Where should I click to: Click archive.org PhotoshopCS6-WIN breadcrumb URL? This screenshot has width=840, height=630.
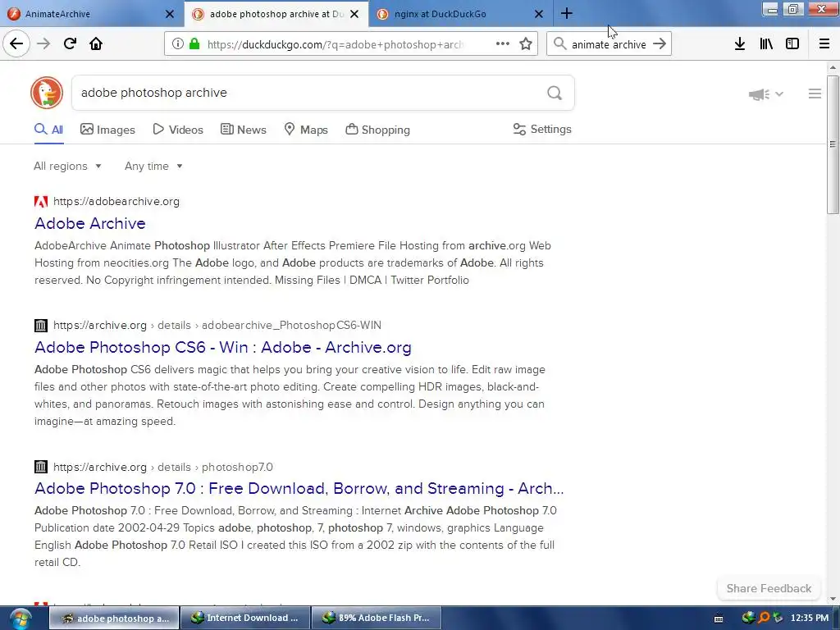pos(217,325)
